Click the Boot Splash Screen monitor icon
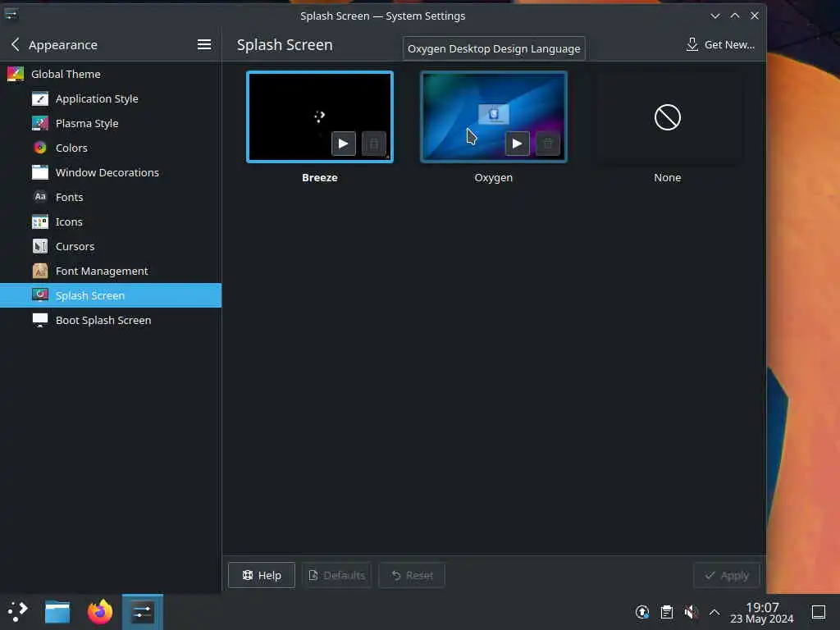Screen dimensions: 840x630 [40, 321]
